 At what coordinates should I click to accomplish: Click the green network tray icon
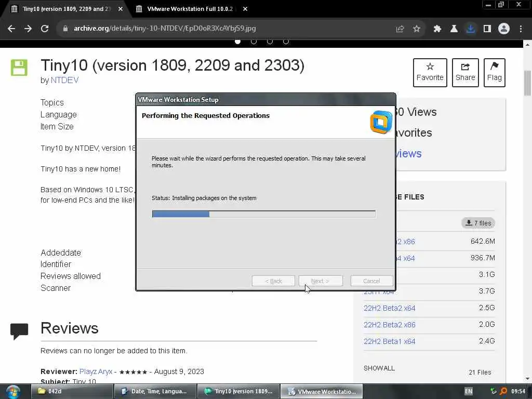coord(494,391)
